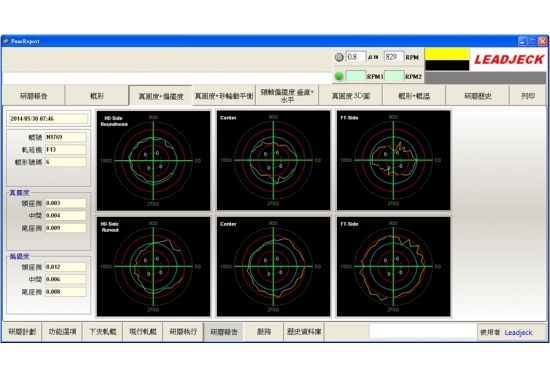
Task: Switch to the 輥形+輥溫 tab
Action: point(414,95)
